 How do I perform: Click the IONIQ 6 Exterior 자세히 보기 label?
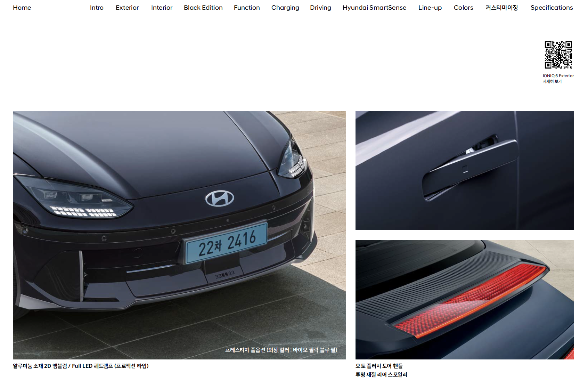point(558,79)
